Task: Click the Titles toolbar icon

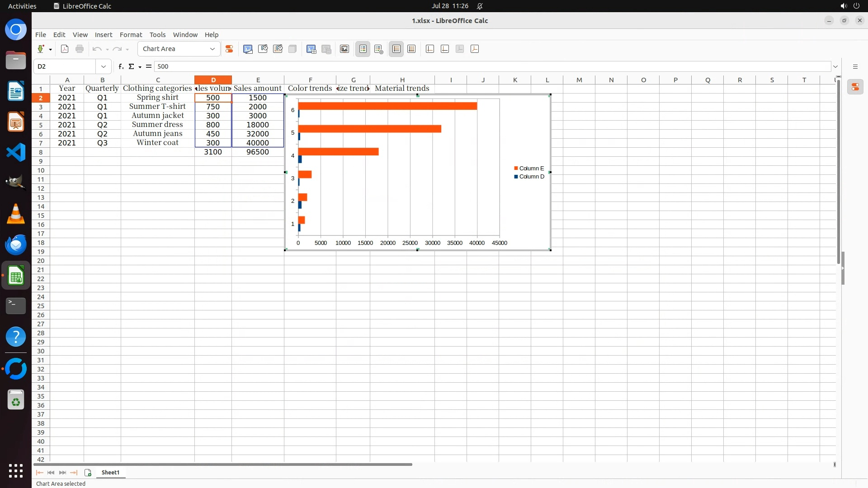Action: (344, 49)
